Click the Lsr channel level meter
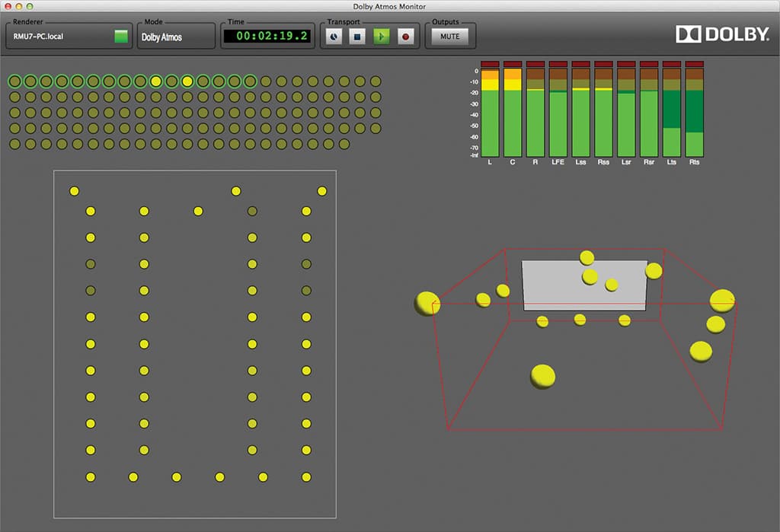This screenshot has height=532, width=780. pyautogui.click(x=626, y=113)
